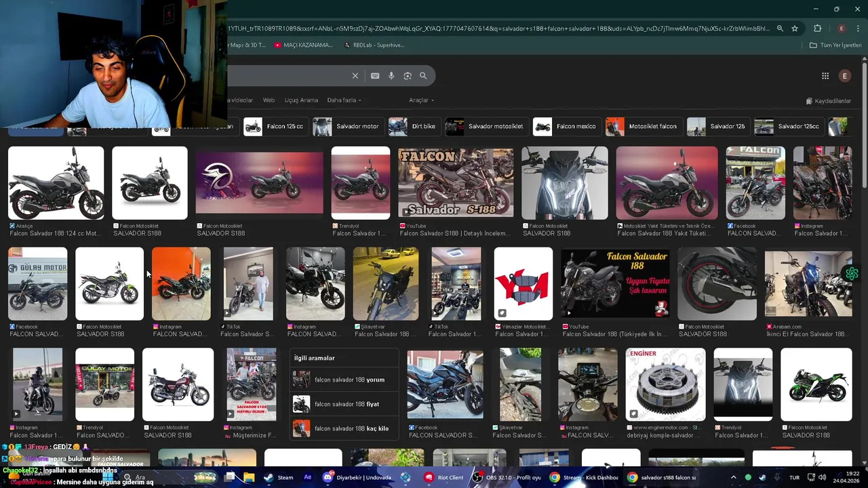Open GÜLAY MOTOR Facebook image result
868x488 pixels.
tap(37, 284)
